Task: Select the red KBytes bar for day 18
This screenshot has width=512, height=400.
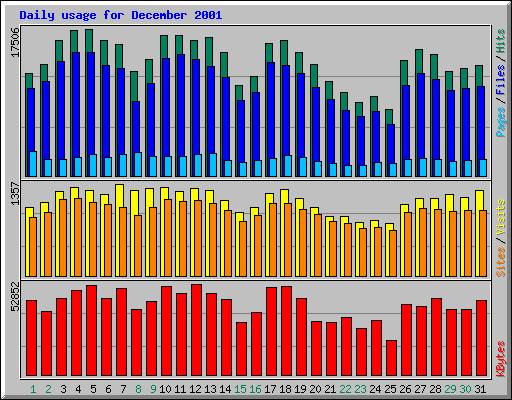Action: [x=286, y=331]
